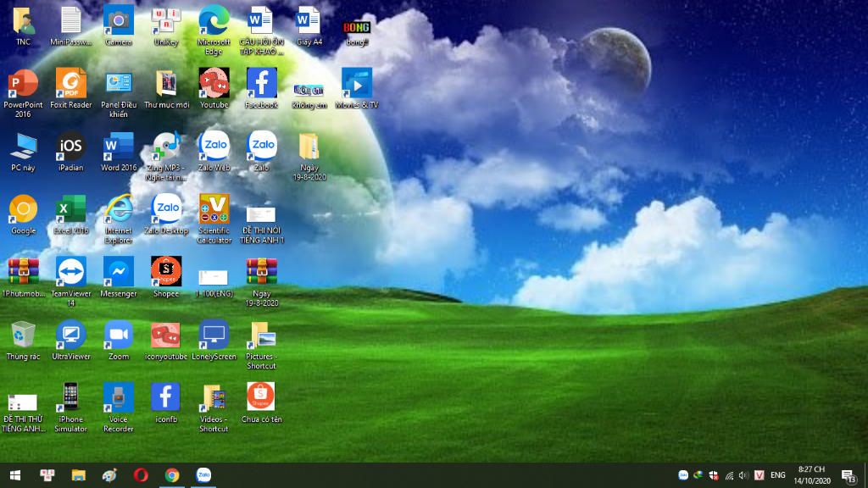The height and width of the screenshot is (488, 868).
Task: Open the Thư mục mới folder
Action: pos(166,84)
